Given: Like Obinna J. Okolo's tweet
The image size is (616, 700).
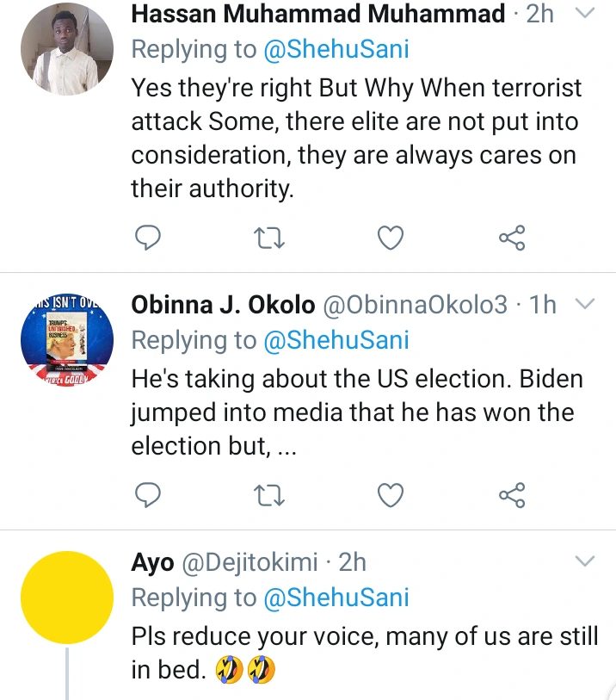Looking at the screenshot, I should 391,493.
